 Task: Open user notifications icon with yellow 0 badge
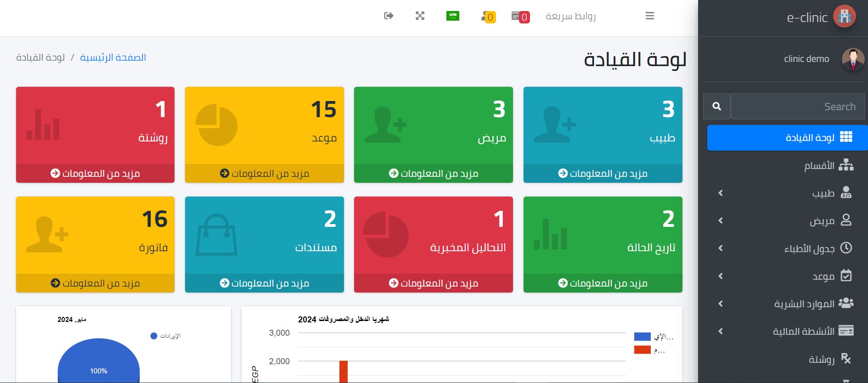[x=488, y=17]
